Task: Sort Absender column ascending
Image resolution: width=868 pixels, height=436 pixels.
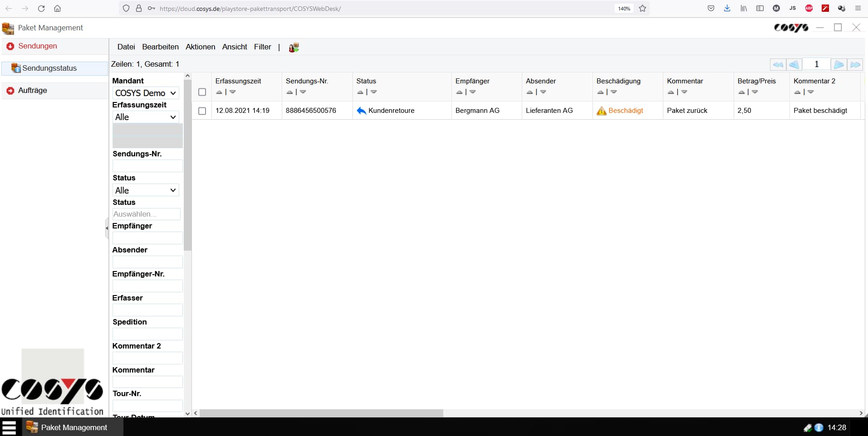Action: coord(530,92)
